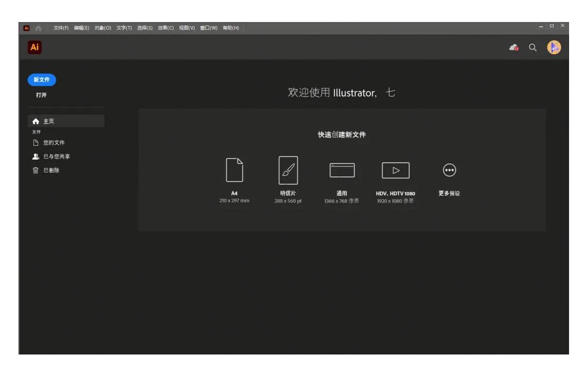Click the 已与您共享 people icon

(36, 157)
